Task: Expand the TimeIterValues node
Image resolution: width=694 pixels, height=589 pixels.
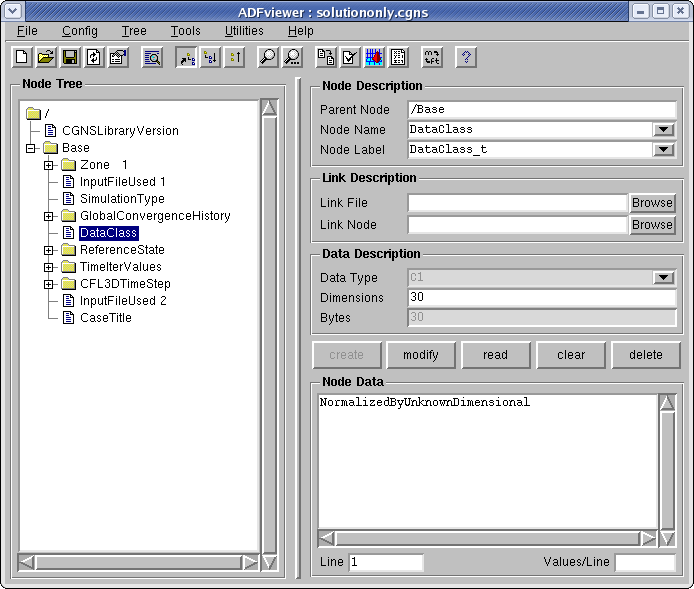Action: click(x=49, y=267)
